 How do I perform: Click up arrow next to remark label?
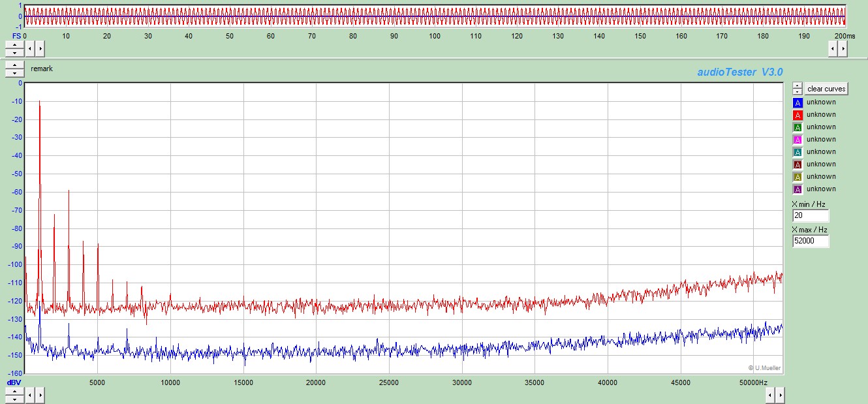(x=14, y=65)
